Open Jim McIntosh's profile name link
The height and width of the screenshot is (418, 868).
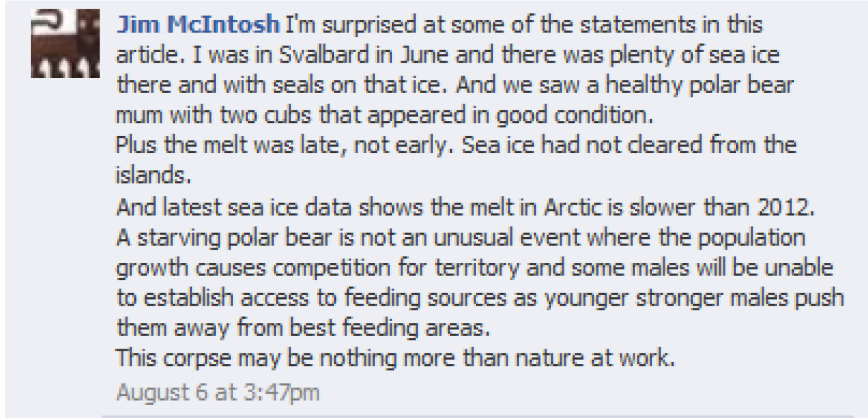197,26
